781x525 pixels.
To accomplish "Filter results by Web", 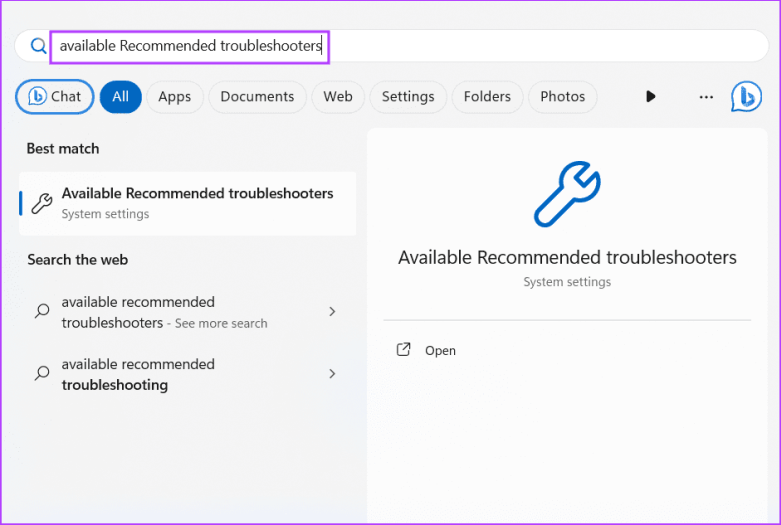I will [x=338, y=97].
